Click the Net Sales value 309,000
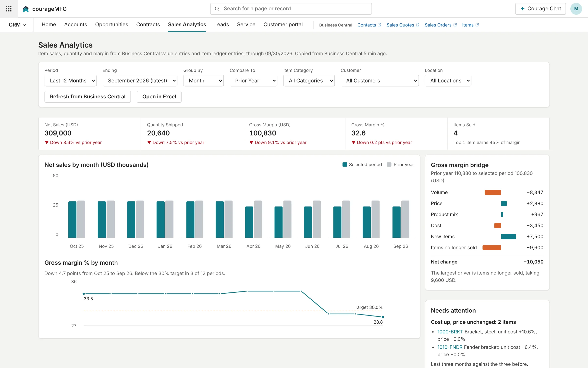Image resolution: width=588 pixels, height=368 pixels. tap(58, 133)
